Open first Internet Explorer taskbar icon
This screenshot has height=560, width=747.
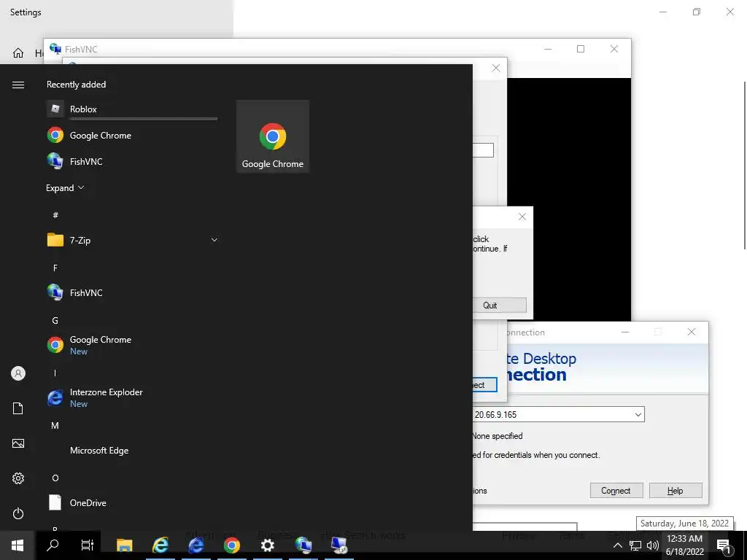coord(160,545)
